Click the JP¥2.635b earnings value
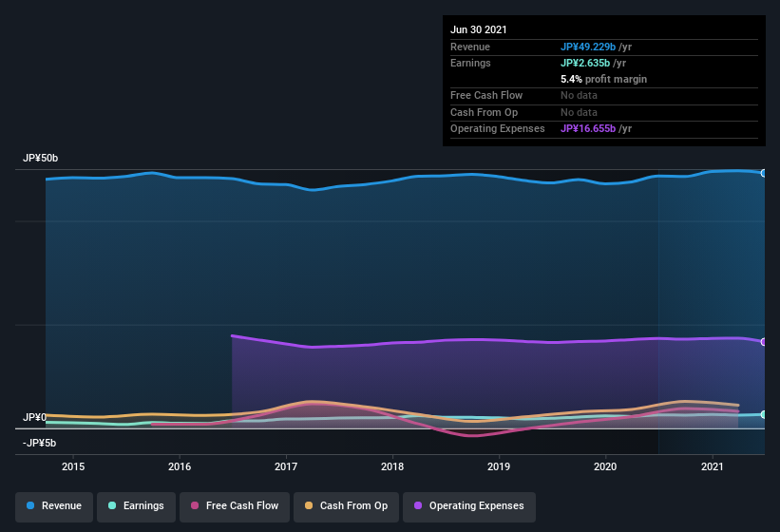780x532 pixels. (x=585, y=63)
